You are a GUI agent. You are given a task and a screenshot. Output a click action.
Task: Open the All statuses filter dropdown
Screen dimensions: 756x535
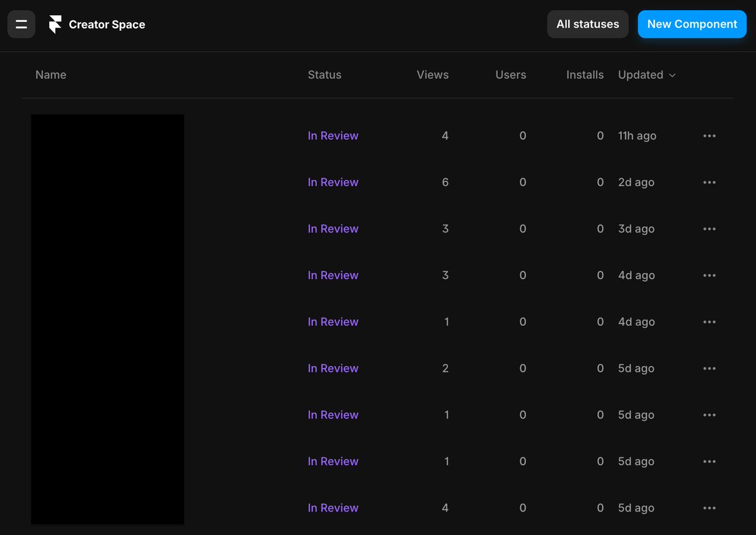coord(588,25)
